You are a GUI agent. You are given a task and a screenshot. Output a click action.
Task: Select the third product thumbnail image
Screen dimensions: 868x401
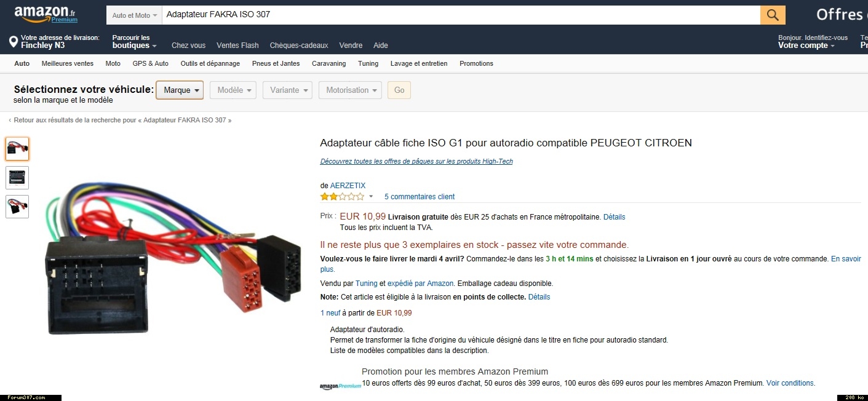(x=17, y=207)
